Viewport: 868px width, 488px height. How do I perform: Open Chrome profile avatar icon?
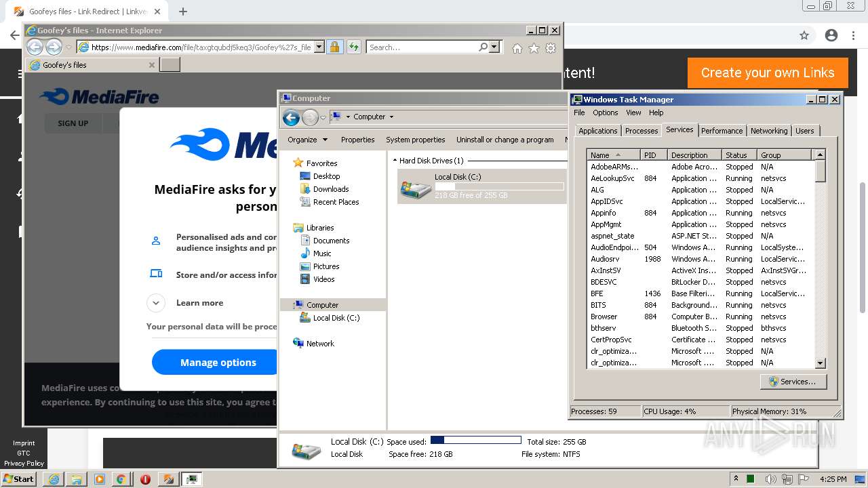tap(831, 36)
